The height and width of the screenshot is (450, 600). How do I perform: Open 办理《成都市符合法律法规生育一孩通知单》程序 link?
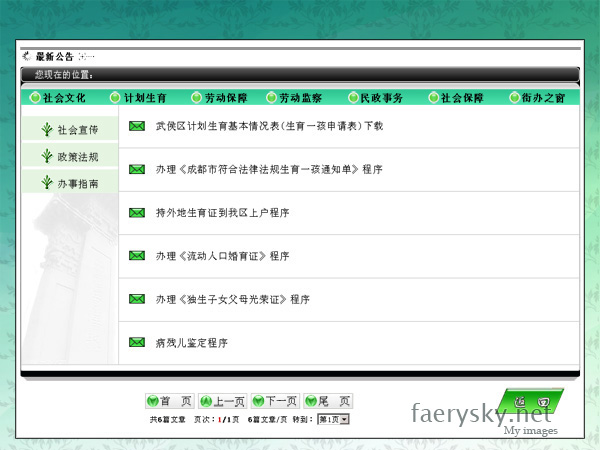[x=269, y=169]
